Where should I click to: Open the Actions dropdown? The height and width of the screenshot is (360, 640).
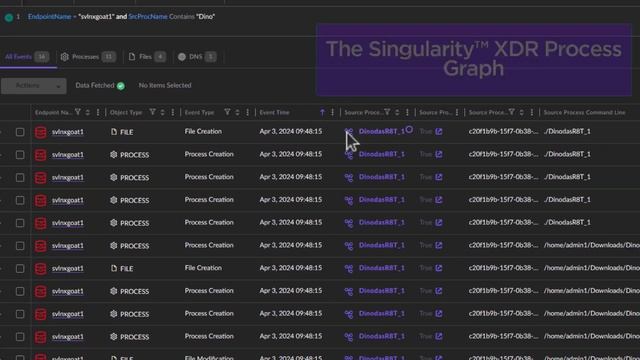33,86
